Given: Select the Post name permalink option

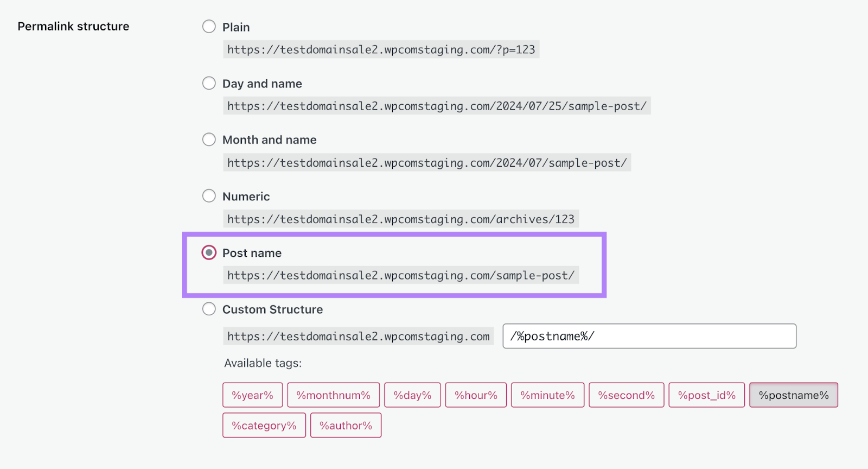Looking at the screenshot, I should coord(209,252).
